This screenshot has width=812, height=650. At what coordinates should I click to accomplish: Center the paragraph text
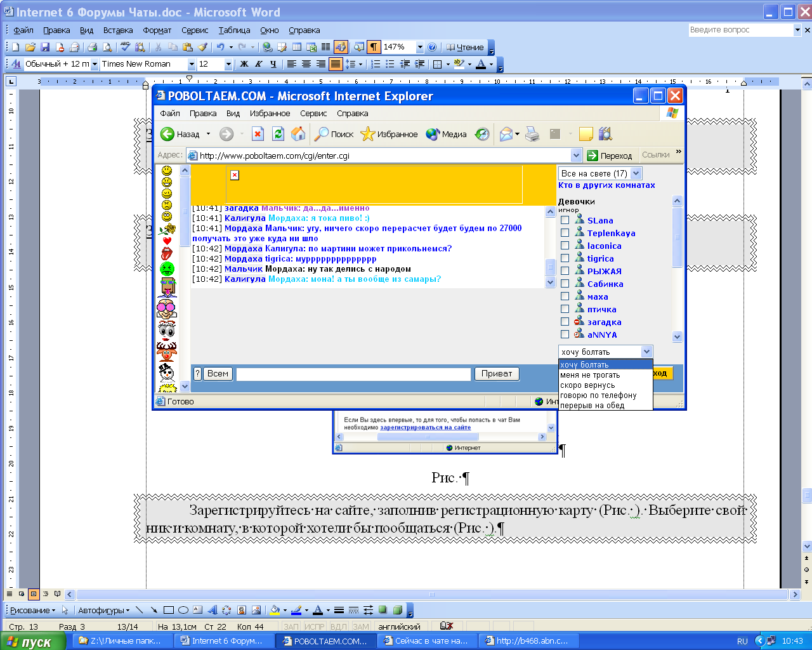tap(306, 64)
